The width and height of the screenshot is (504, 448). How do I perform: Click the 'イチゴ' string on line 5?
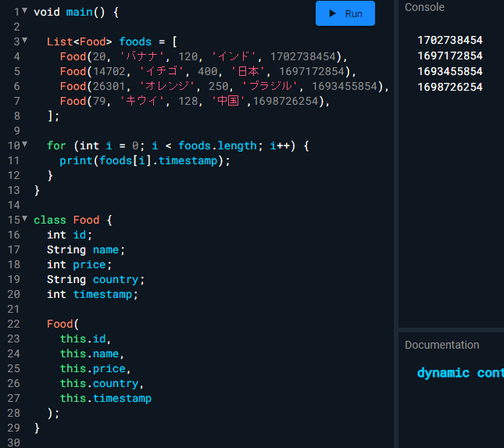pyautogui.click(x=161, y=71)
